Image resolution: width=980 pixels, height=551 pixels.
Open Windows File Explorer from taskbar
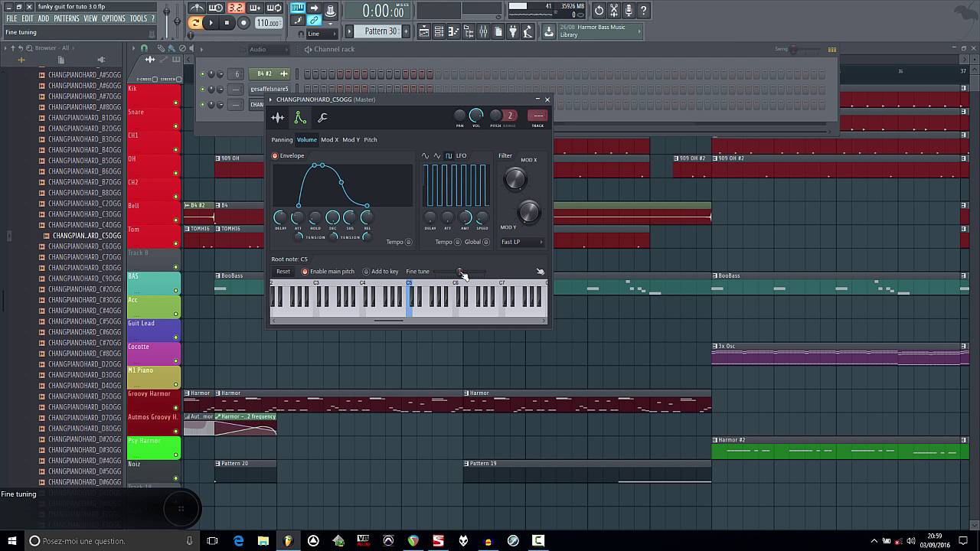coord(263,541)
